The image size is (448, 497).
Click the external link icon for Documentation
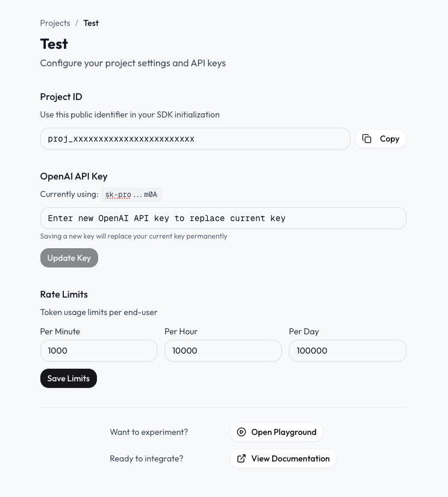(241, 458)
